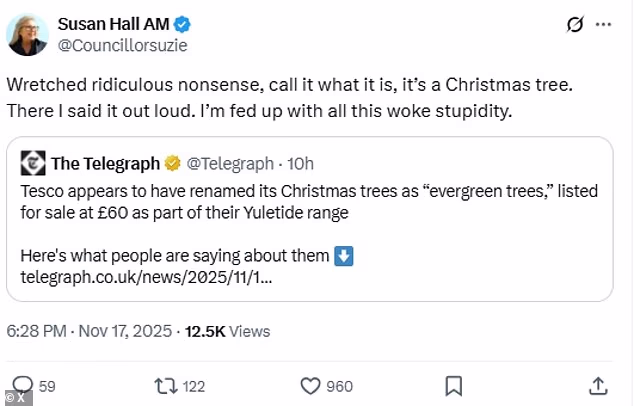Open The Telegraph account name
Screen dimensions: 634x406
[x=107, y=162]
